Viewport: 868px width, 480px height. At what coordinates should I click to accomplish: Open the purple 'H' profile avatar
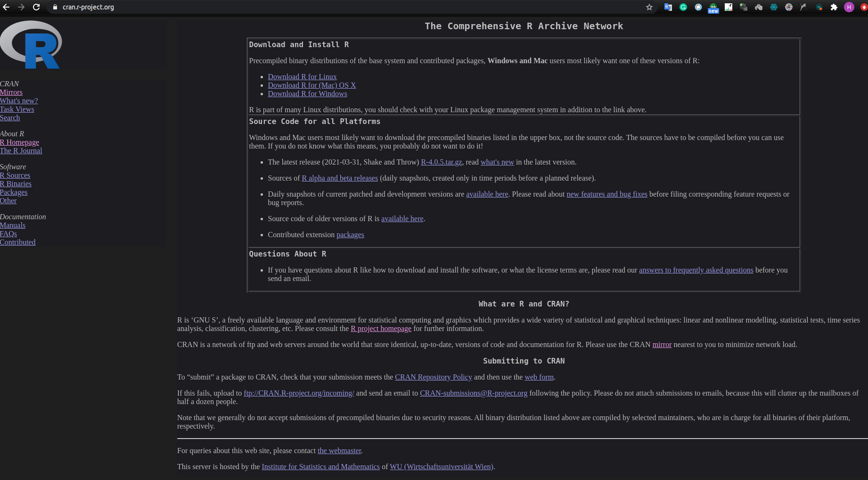point(849,7)
